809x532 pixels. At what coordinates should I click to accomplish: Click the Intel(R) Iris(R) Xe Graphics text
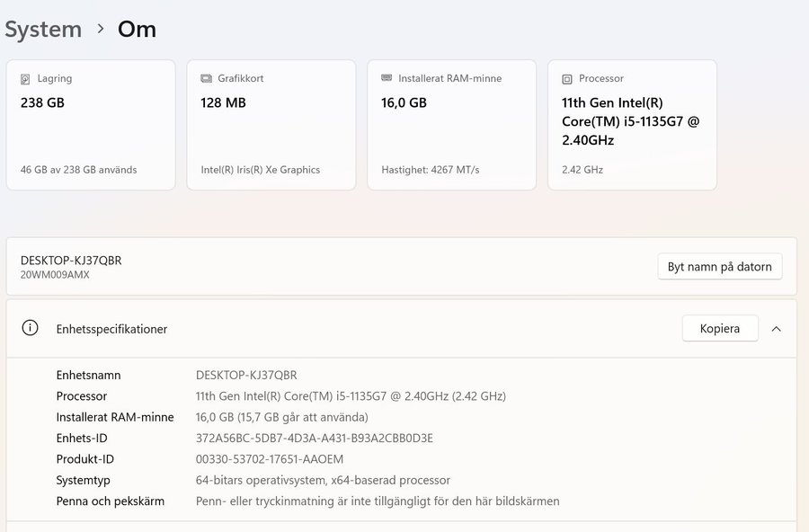pyautogui.click(x=260, y=170)
